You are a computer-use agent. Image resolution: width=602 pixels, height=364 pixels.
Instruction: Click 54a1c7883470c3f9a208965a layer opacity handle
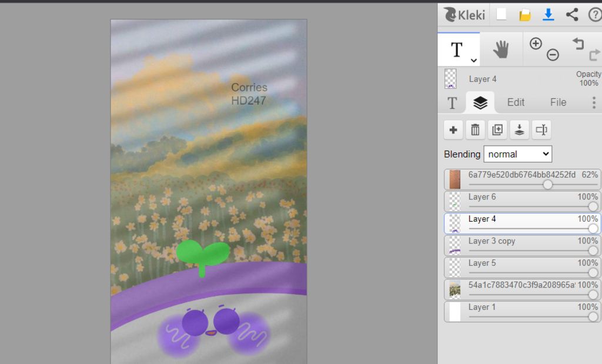[x=593, y=295]
